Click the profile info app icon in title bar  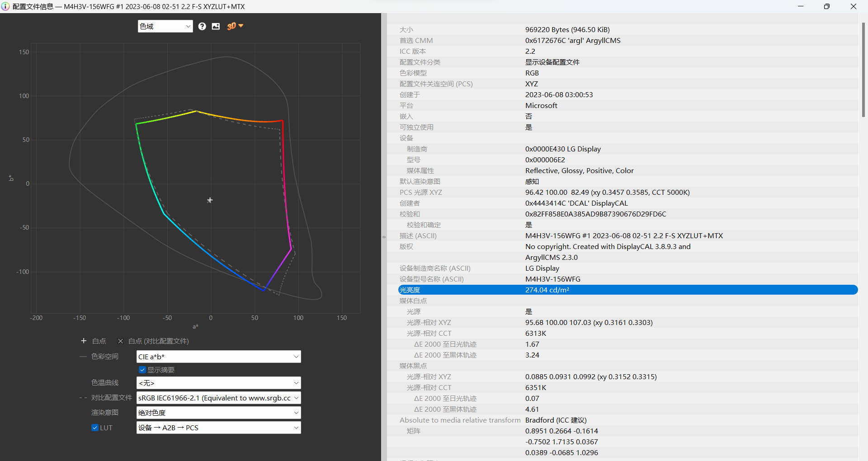5,6
